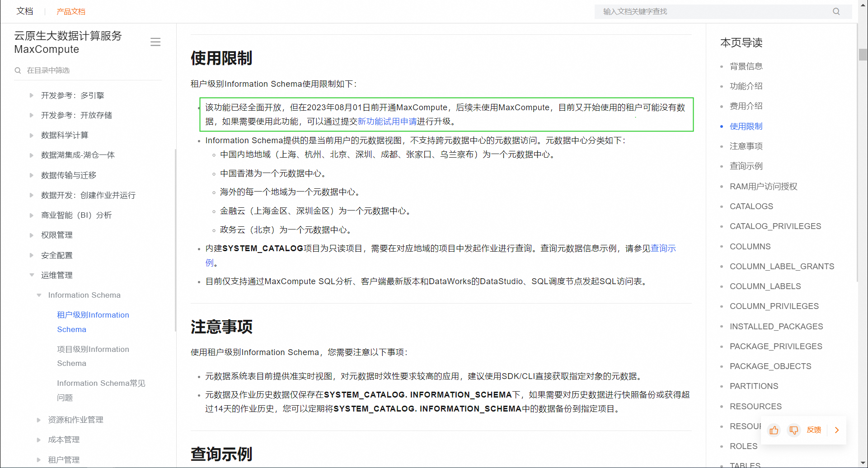Jump to ROLES in page guide
868x468 pixels.
[744, 446]
